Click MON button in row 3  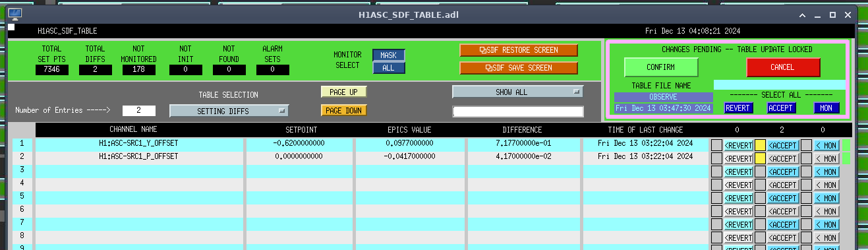(826, 172)
